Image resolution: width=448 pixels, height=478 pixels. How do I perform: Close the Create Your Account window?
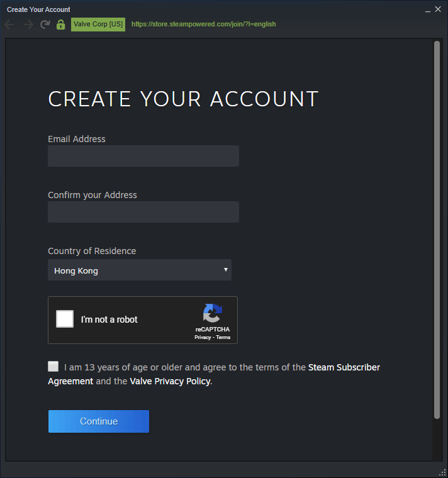pyautogui.click(x=438, y=9)
